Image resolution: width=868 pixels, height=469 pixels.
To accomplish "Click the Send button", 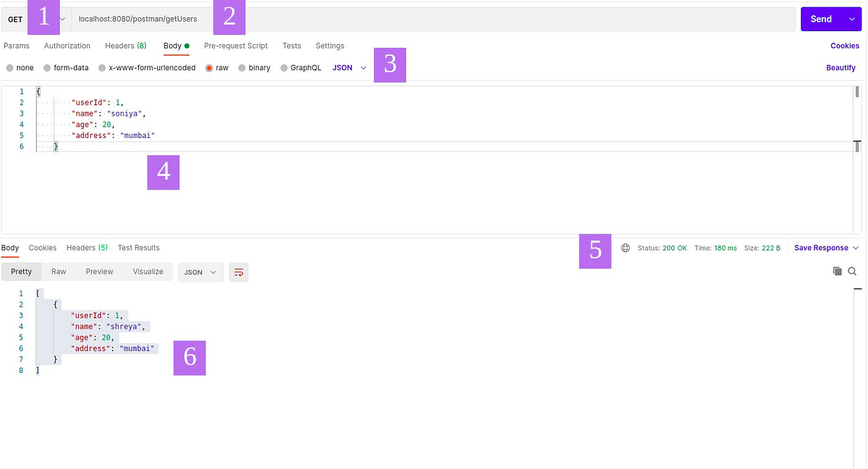I will pos(821,19).
